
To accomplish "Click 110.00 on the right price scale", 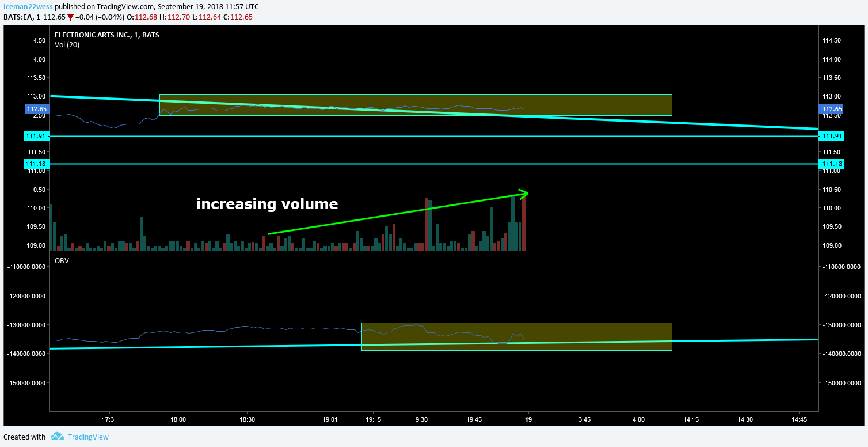I will [832, 208].
